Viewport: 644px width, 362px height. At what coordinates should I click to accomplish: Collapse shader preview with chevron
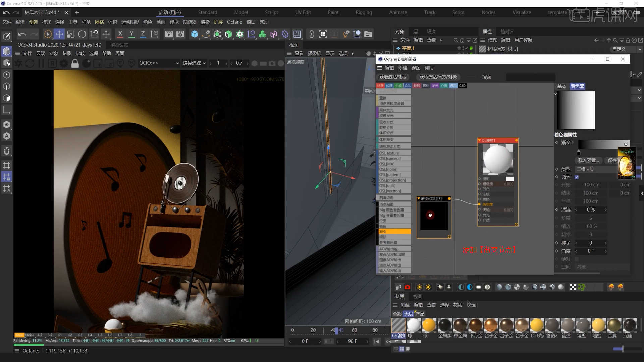(x=555, y=94)
